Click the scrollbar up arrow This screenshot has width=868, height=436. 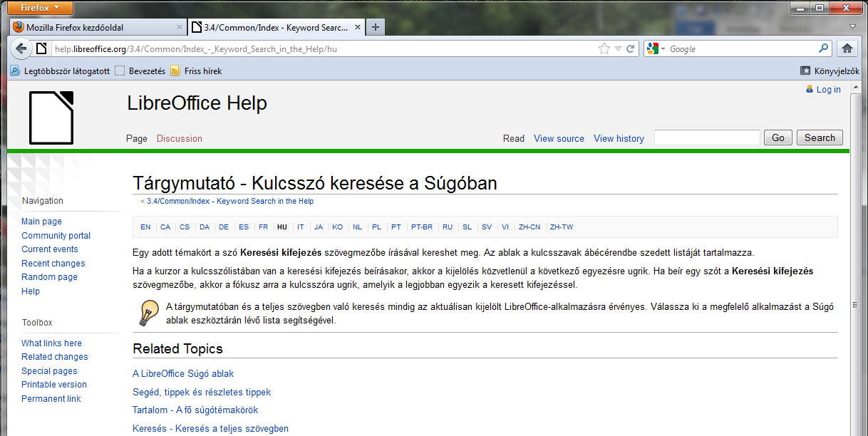click(x=856, y=87)
